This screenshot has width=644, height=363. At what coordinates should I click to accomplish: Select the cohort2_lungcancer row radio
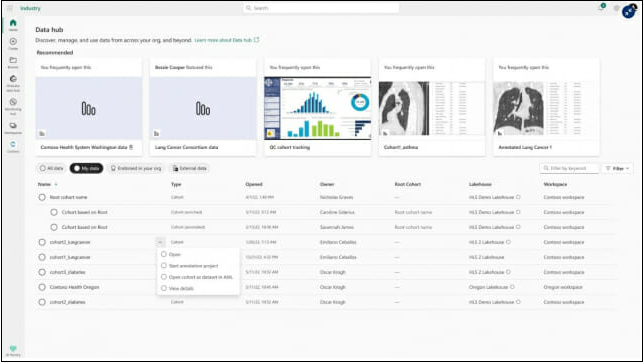(42, 242)
